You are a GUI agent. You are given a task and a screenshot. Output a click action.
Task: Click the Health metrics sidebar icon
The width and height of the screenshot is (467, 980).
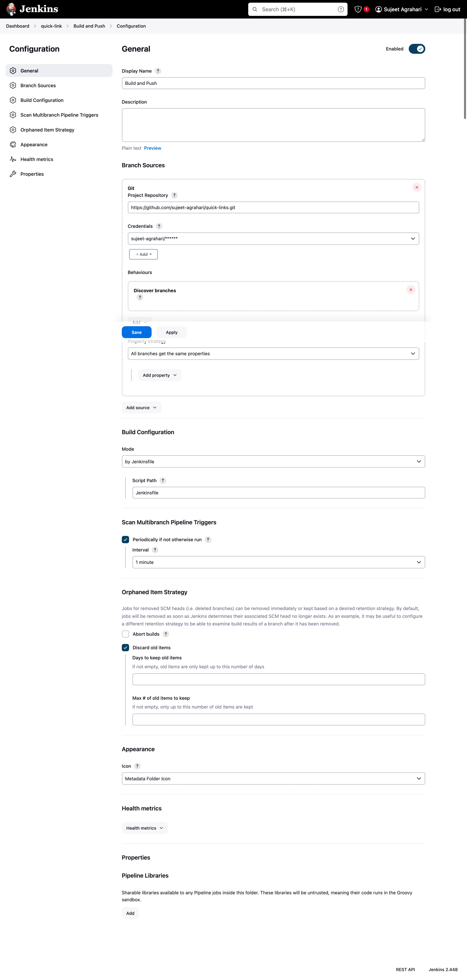(13, 159)
